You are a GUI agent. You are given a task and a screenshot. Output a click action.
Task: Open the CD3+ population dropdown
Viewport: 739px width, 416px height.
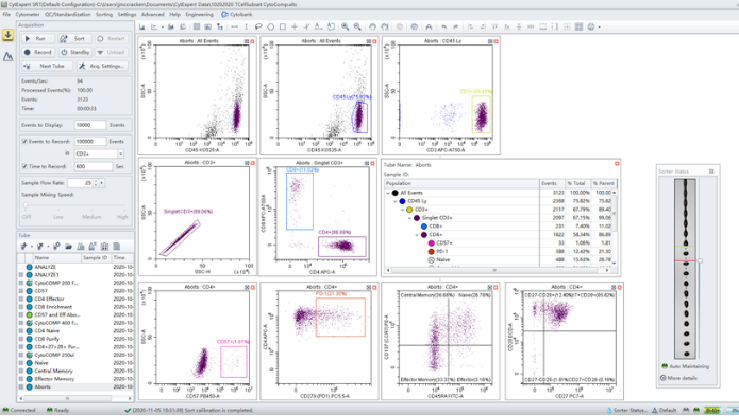(120, 154)
